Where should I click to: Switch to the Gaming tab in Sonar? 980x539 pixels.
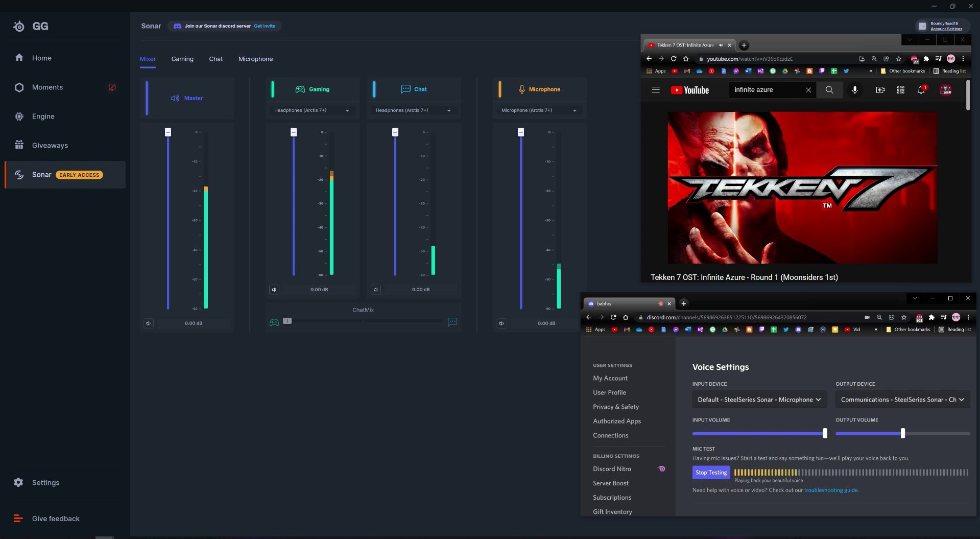click(182, 59)
